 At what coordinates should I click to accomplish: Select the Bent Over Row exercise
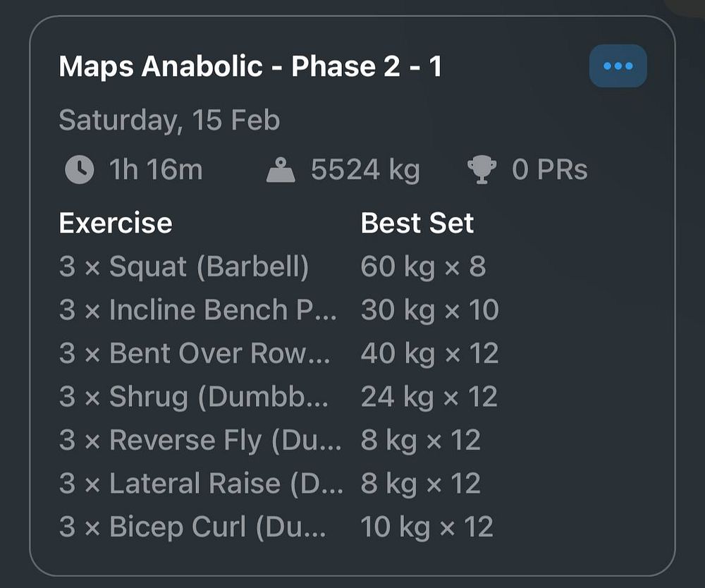[195, 353]
